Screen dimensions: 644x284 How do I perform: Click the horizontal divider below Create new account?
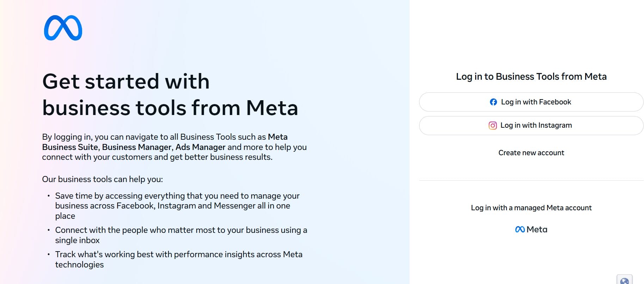click(x=531, y=180)
